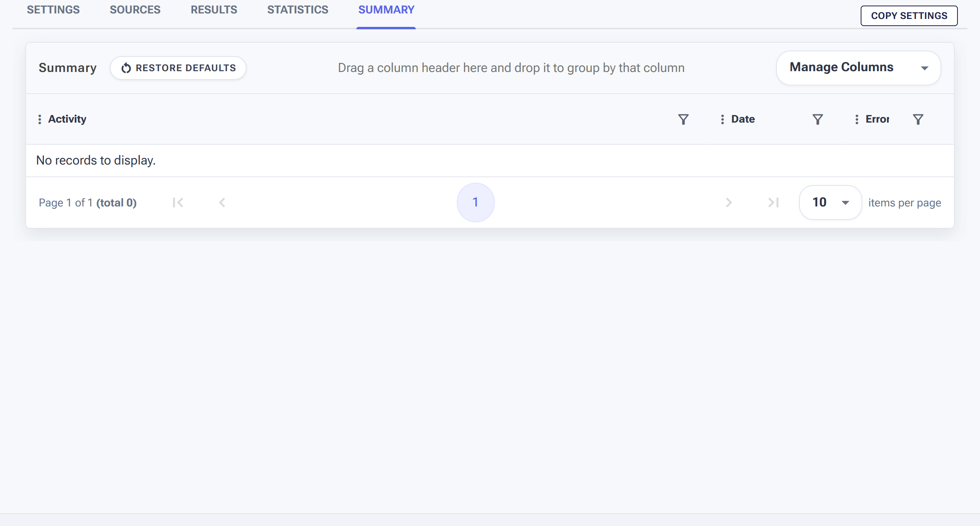980x526 pixels.
Task: Select the Summary tab
Action: (x=386, y=10)
